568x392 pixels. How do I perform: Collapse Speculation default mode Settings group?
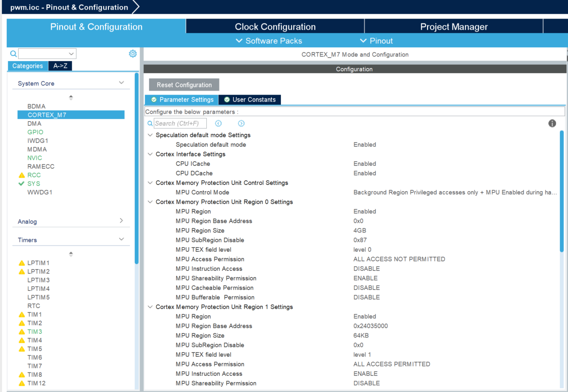[150, 135]
